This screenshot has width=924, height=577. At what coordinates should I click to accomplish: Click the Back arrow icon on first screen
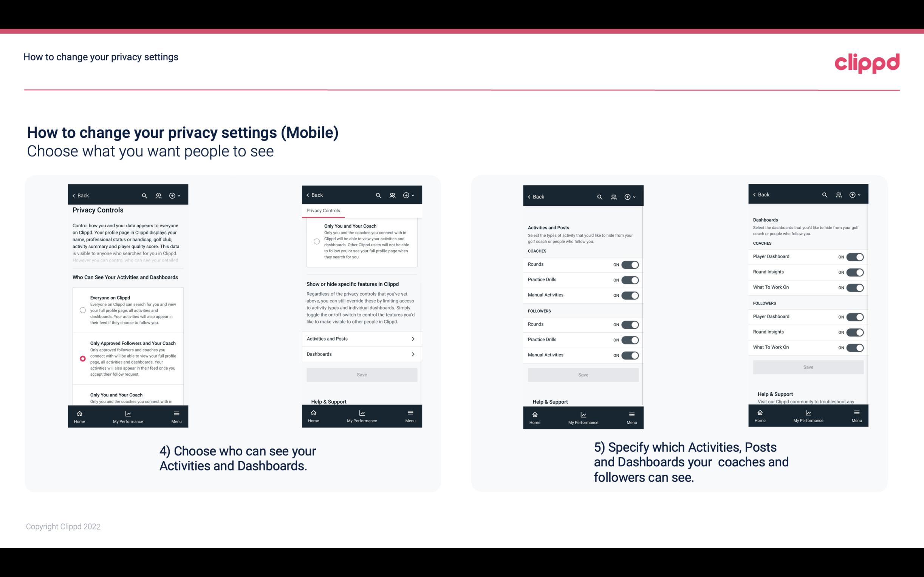(x=74, y=196)
